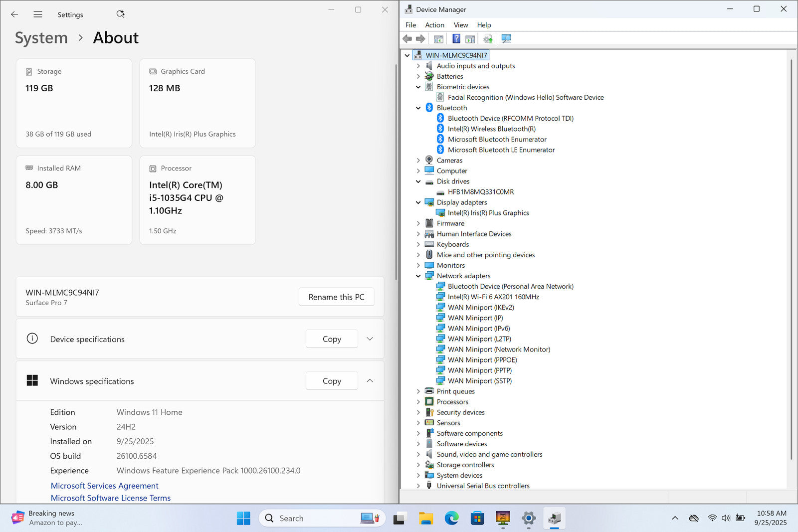Click the taskbar Search box
Viewport: 798px width, 532px height.
coord(309,519)
